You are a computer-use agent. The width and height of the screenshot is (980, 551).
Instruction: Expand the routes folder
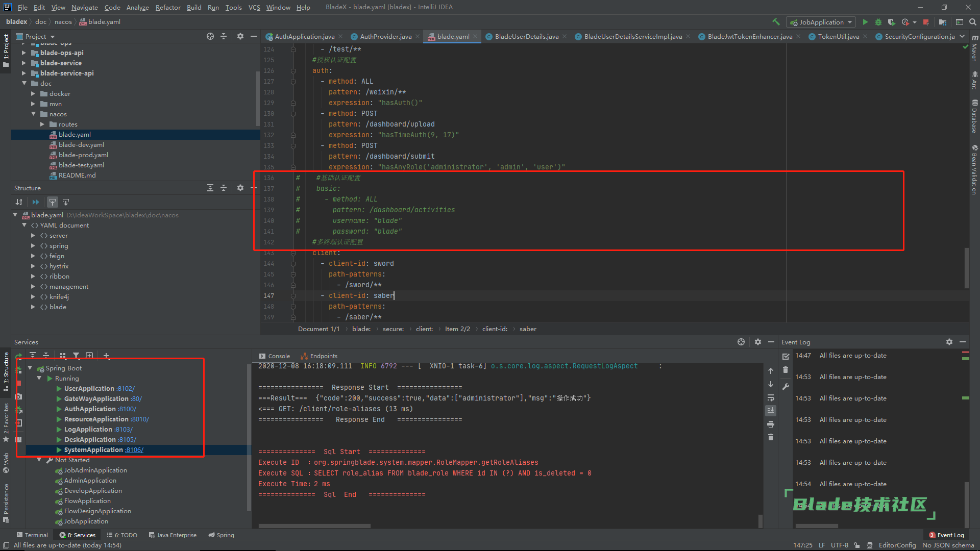coord(42,124)
